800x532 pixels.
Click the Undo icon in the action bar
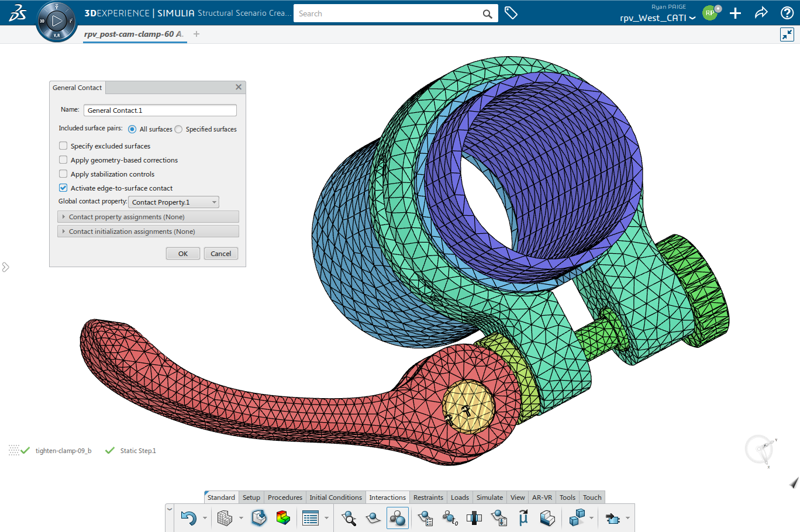pos(188,518)
